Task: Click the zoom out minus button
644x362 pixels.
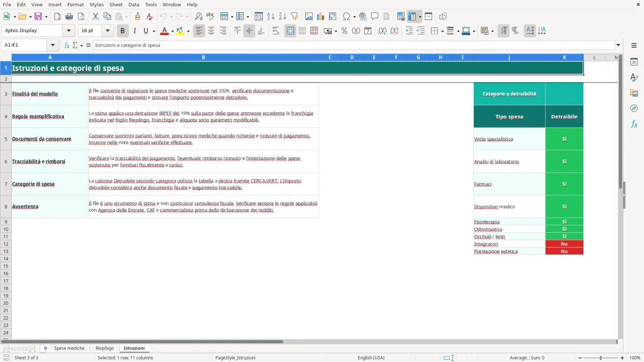Action: (580, 358)
